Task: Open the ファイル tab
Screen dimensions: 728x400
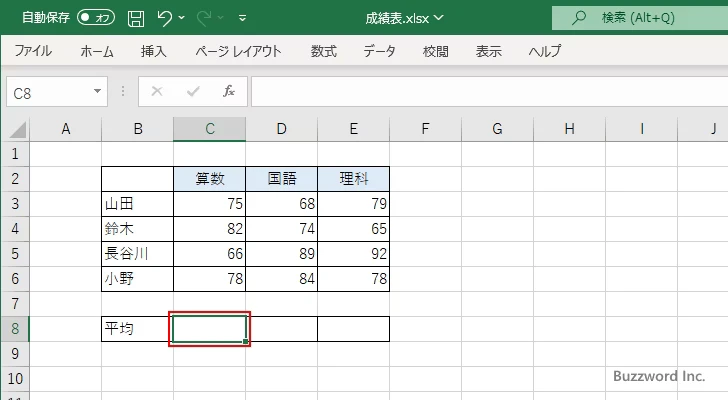Action: click(x=33, y=51)
